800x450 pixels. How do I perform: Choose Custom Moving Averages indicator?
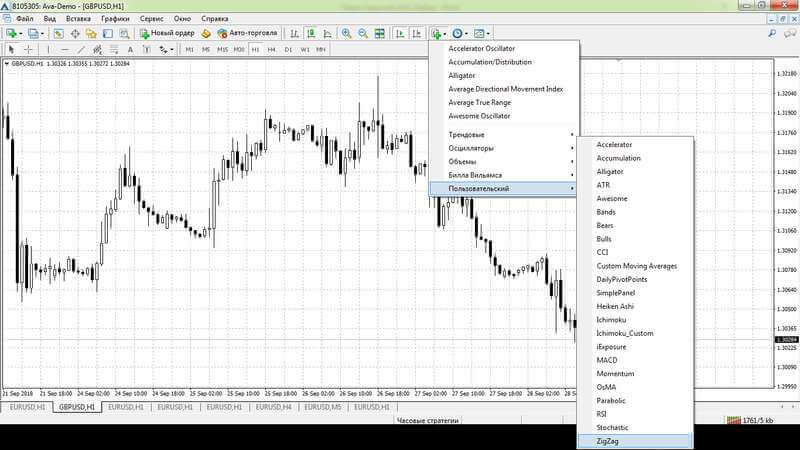tap(635, 266)
